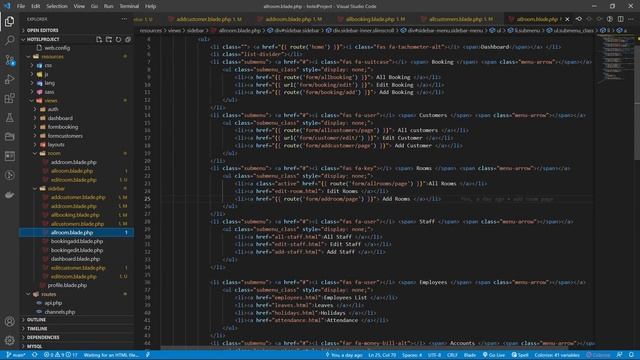Open the File menu
The image size is (640, 360).
[21, 6]
